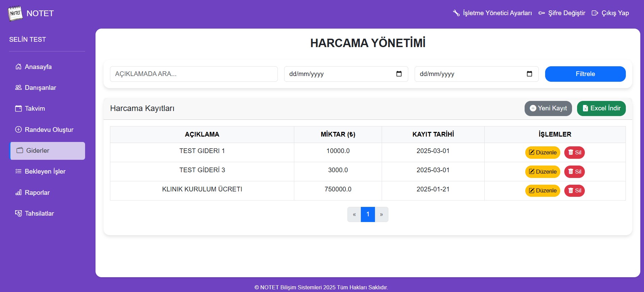Image resolution: width=644 pixels, height=292 pixels.
Task: Open Bekleyen İşler from the sidebar
Action: (x=47, y=172)
